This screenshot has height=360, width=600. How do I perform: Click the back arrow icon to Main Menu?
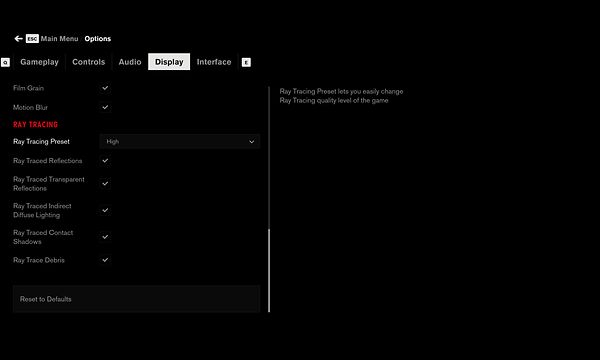(18, 39)
